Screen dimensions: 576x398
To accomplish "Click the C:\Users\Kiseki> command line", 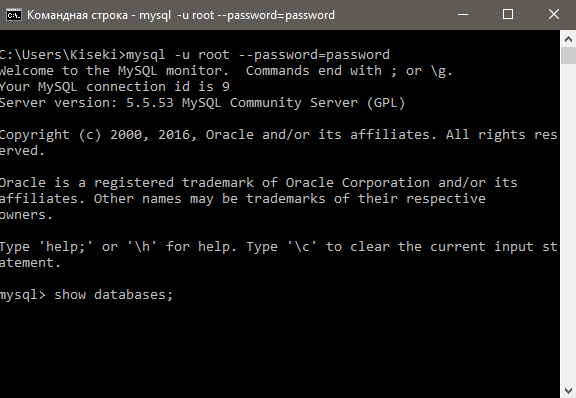I will pyautogui.click(x=195, y=55).
